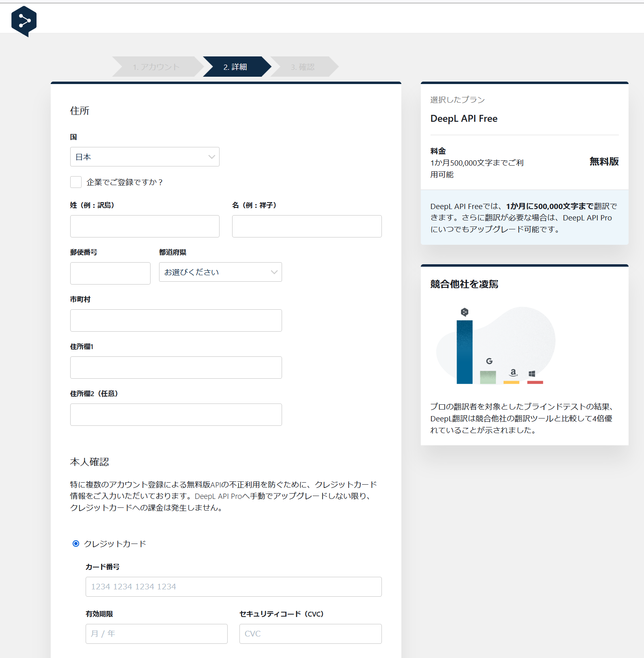Click the 郵便番号 postal code field
Viewport: 644px width, 658px height.
click(110, 273)
